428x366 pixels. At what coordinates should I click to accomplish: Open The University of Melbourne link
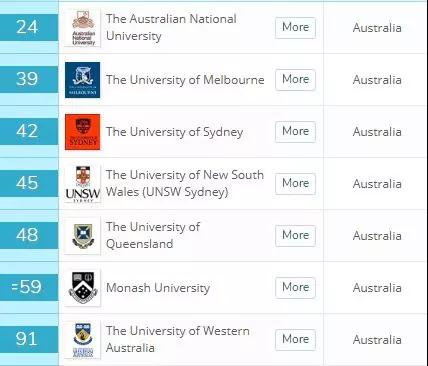click(x=185, y=80)
